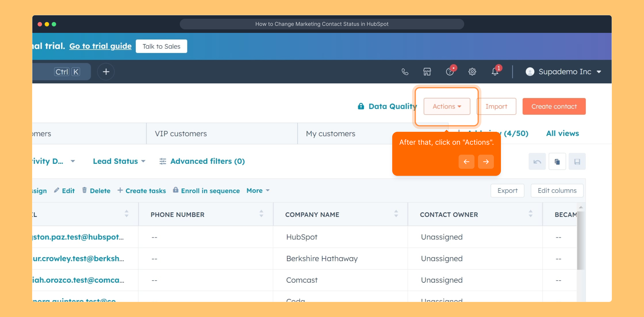Click the tooltip next arrow button
Image resolution: width=644 pixels, height=317 pixels.
pyautogui.click(x=486, y=162)
